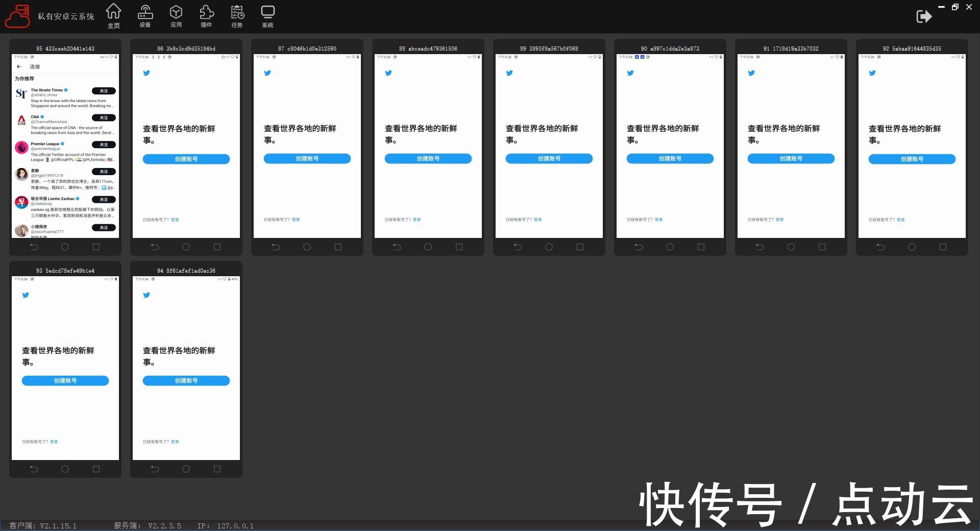
Task: Click recents square icon under device 94
Action: point(217,469)
